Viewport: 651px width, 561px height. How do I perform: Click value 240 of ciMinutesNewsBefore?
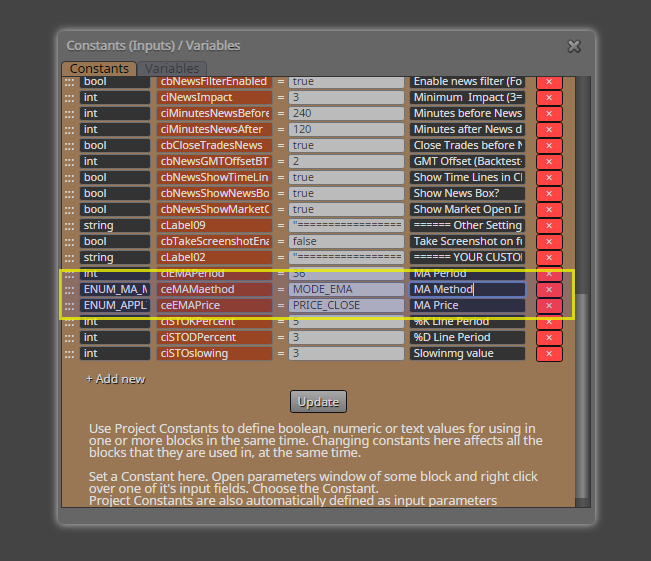(347, 113)
